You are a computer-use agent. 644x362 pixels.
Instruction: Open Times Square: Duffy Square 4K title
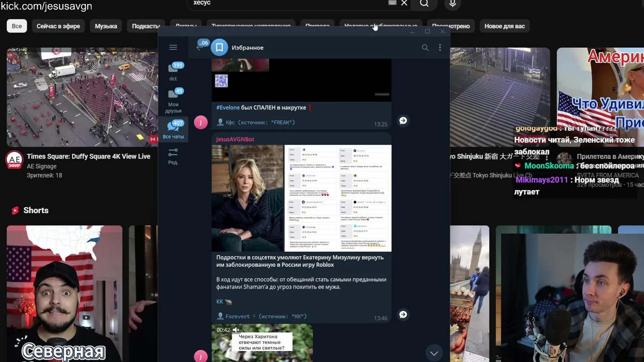pyautogui.click(x=89, y=156)
